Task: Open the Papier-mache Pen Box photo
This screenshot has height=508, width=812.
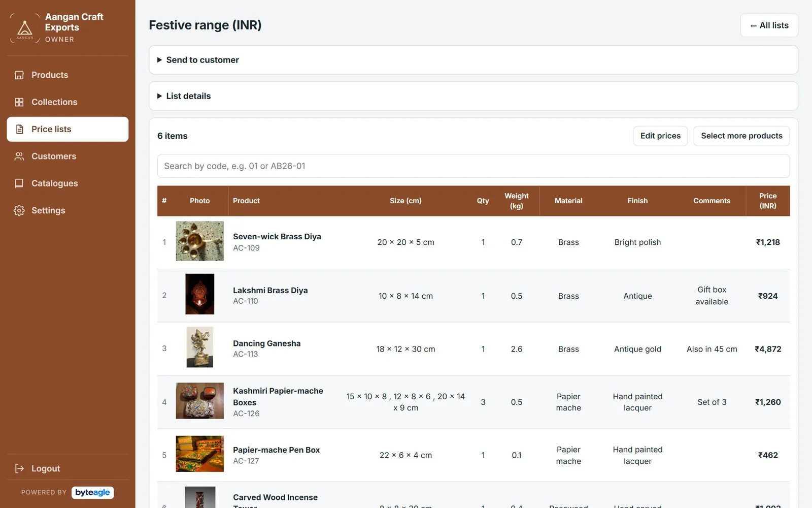Action: pos(199,454)
